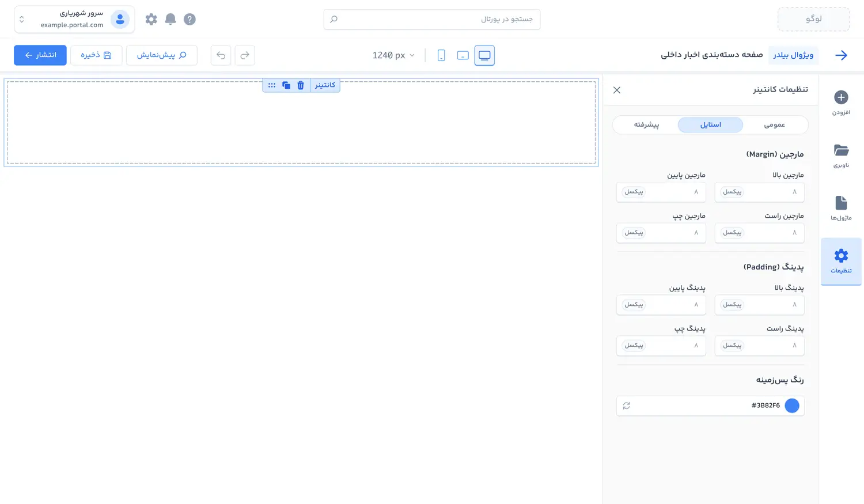Open the ماژول‌ها sidebar item
864x504 pixels.
click(x=841, y=209)
